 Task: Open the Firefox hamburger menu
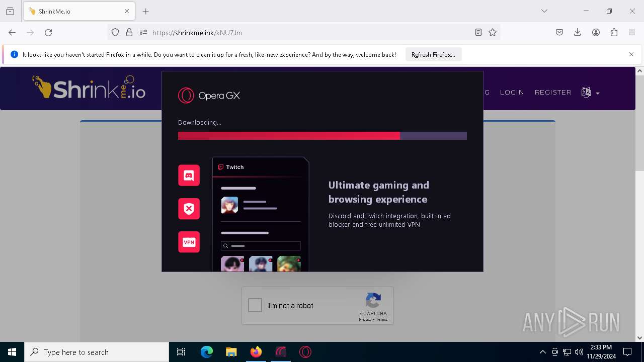click(x=632, y=32)
